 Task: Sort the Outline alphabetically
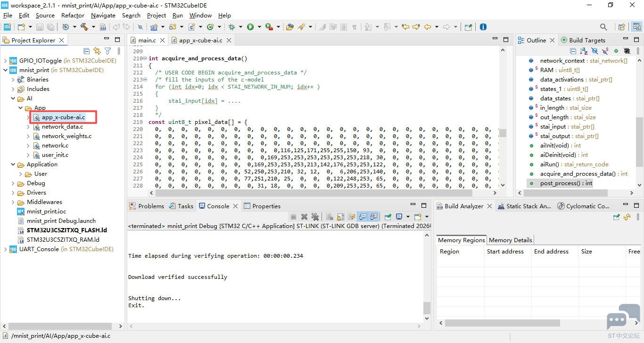click(x=583, y=51)
